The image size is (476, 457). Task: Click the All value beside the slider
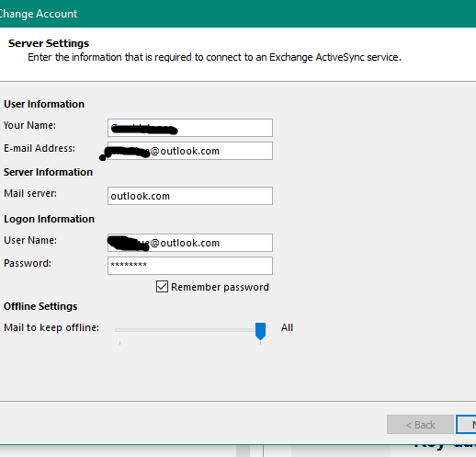click(x=287, y=327)
